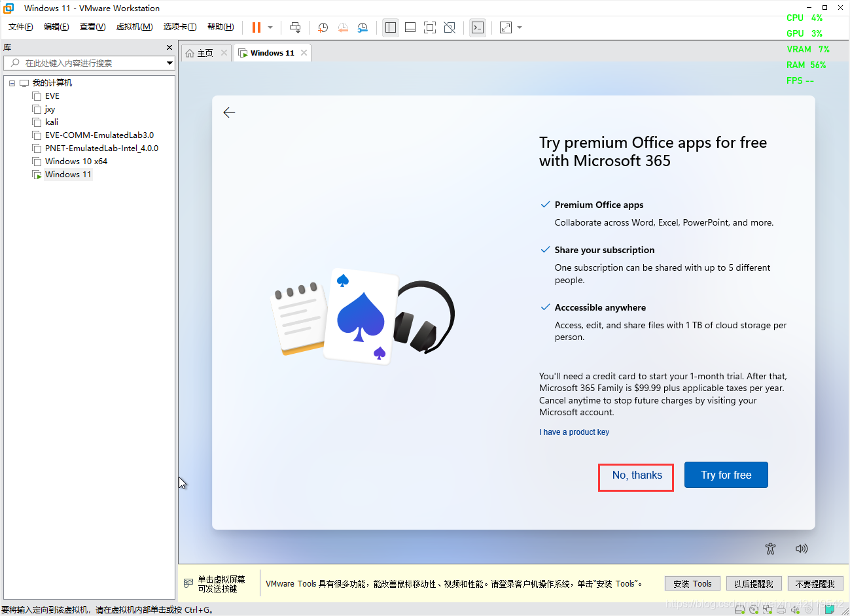Click the network adapter status bar icon

(767, 609)
